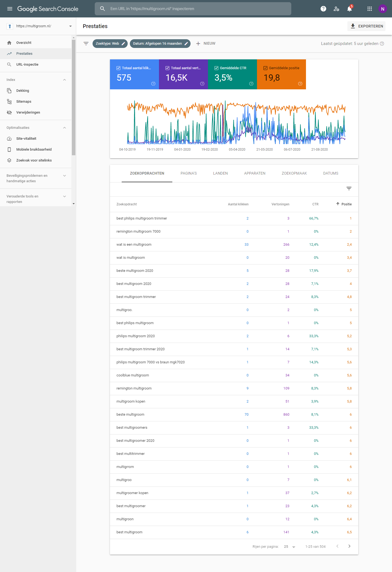392x572 pixels.
Task: Open query 'beste multigroom' row
Action: 234,415
